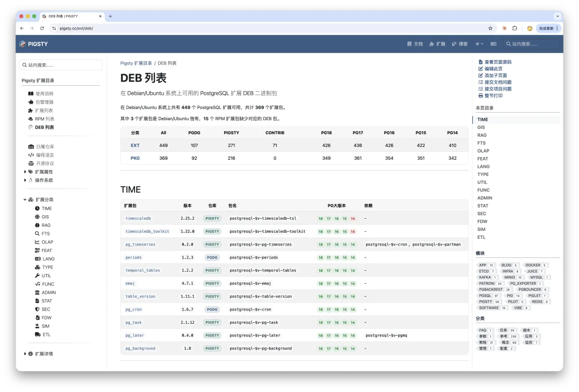Viewport: 579px width, 392px height.
Task: Click the magnifier icon beside FTS in sidebar
Action: (x=38, y=234)
